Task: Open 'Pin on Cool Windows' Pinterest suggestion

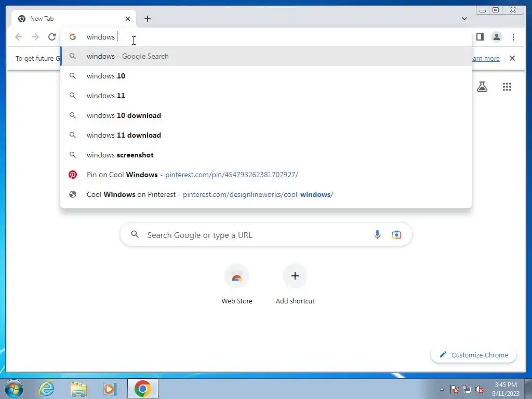Action: click(266, 175)
